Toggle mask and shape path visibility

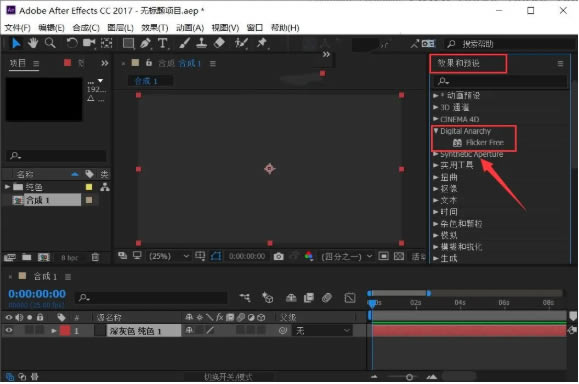(216, 256)
